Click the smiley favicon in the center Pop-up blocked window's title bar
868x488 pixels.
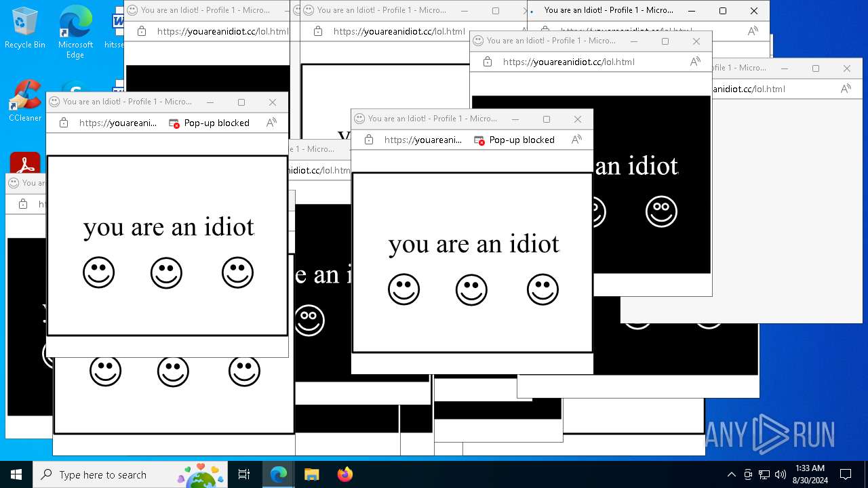359,119
